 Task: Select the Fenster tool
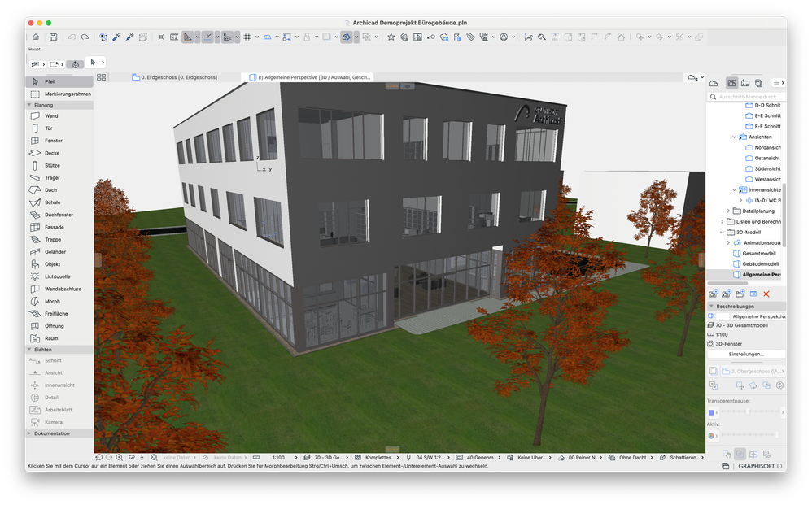[x=59, y=141]
